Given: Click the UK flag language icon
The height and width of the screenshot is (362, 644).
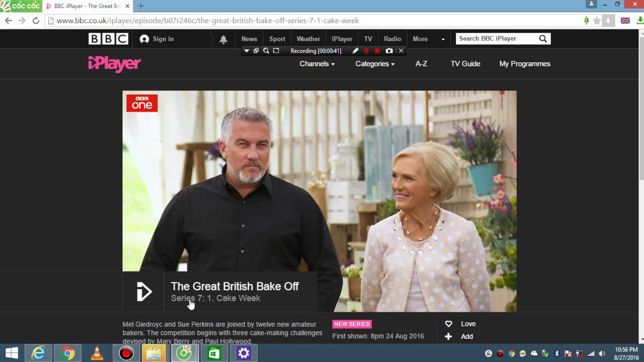Looking at the screenshot, I should coord(625,21).
